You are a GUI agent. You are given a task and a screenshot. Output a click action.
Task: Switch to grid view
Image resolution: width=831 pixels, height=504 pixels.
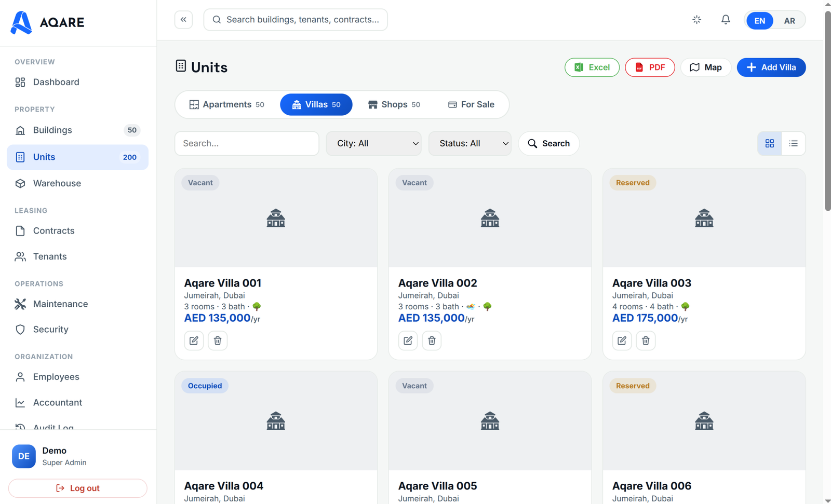(x=770, y=143)
